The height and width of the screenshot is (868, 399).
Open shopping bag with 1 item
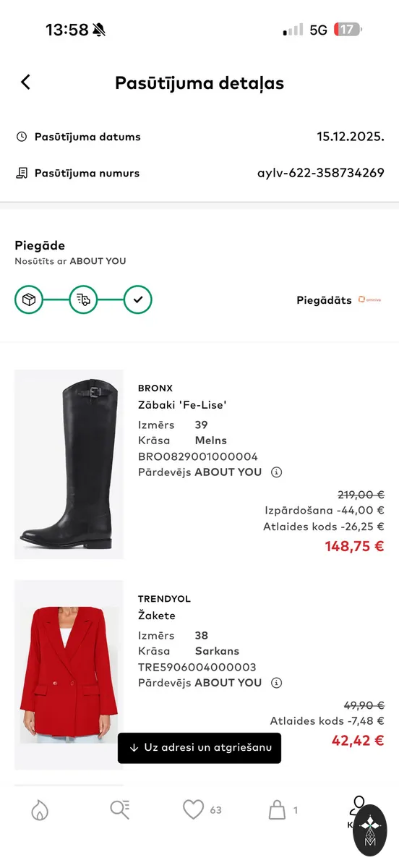coord(283,810)
